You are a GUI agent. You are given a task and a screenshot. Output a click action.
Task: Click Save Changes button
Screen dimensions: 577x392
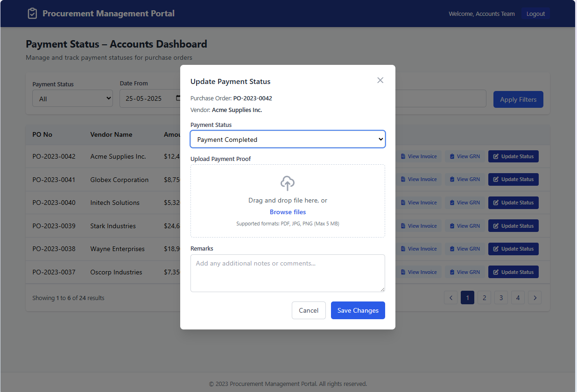click(358, 310)
